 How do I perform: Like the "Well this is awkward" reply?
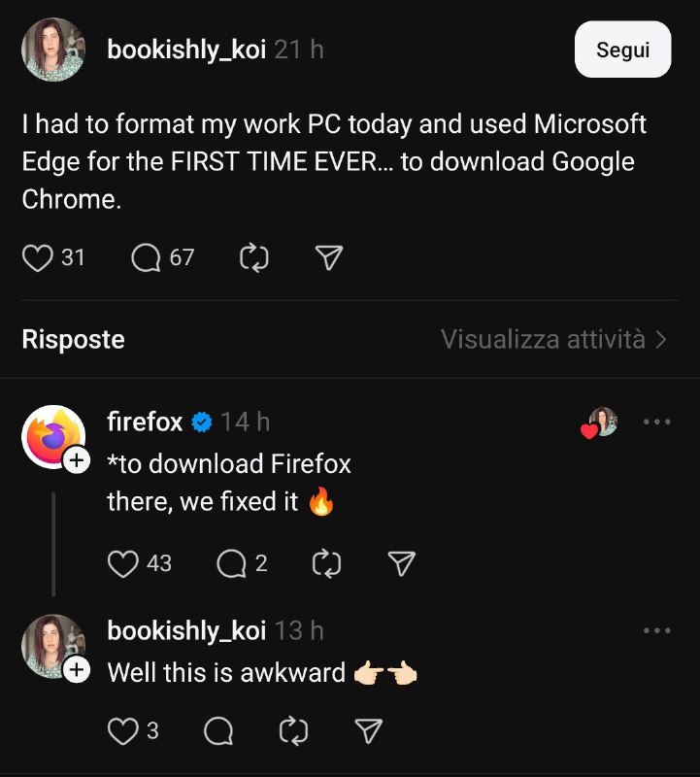(x=122, y=731)
